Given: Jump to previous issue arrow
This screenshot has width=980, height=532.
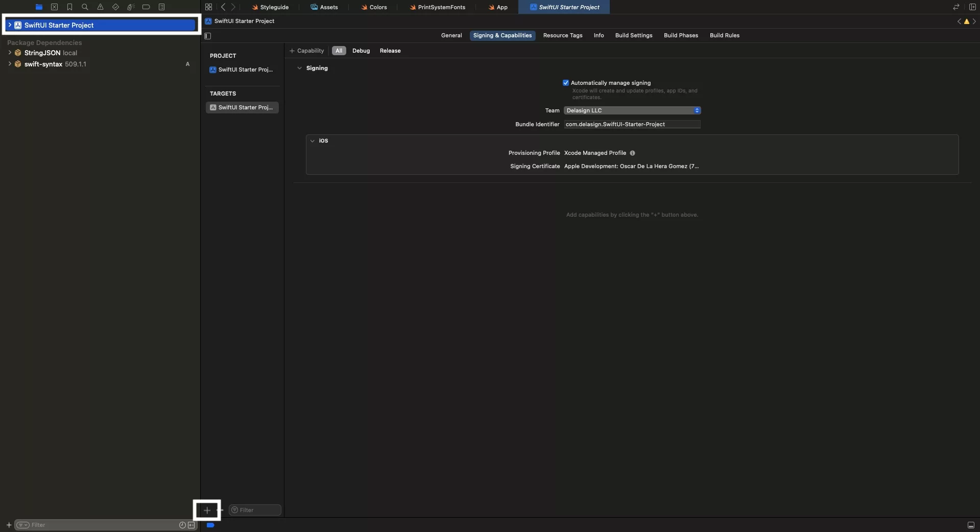Looking at the screenshot, I should tap(959, 21).
